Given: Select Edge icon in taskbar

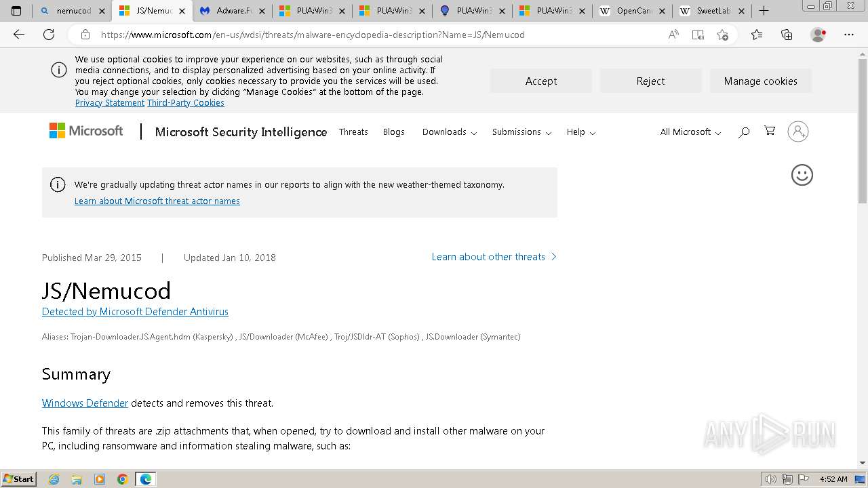Looking at the screenshot, I should coord(146,479).
